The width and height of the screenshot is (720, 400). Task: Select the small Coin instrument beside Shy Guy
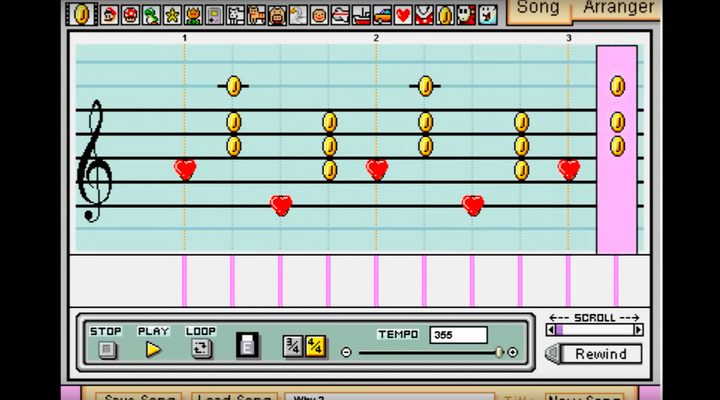tap(445, 15)
